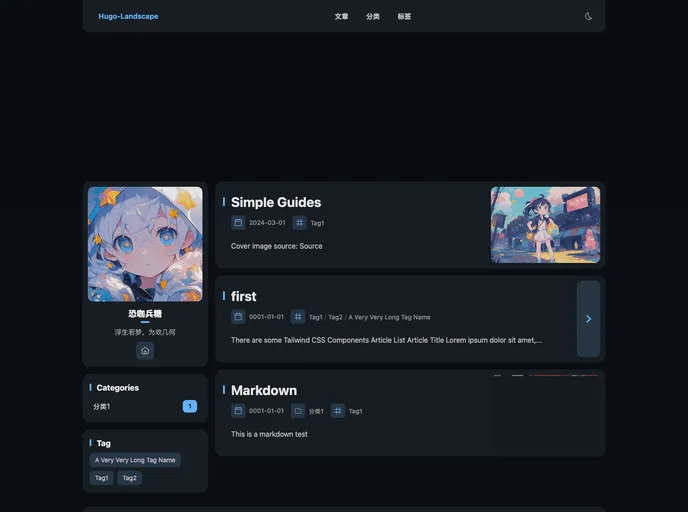Select Tag1 on the Markdown card
The width and height of the screenshot is (688, 512).
[355, 411]
